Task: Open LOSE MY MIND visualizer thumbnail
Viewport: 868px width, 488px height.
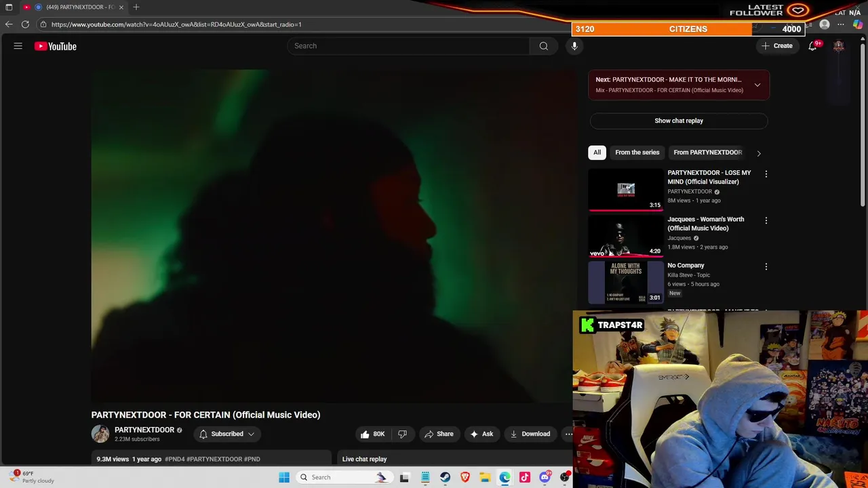Action: 625,190
